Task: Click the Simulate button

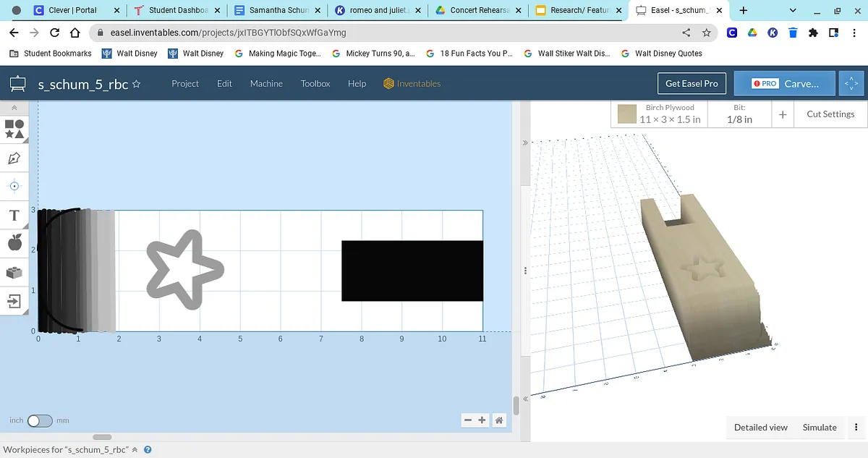Action: [x=820, y=427]
